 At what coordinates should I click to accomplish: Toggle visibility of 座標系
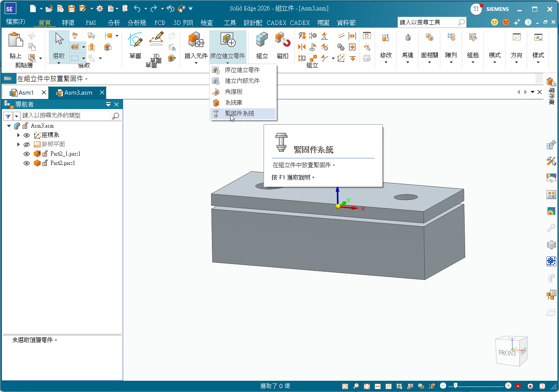pos(26,135)
